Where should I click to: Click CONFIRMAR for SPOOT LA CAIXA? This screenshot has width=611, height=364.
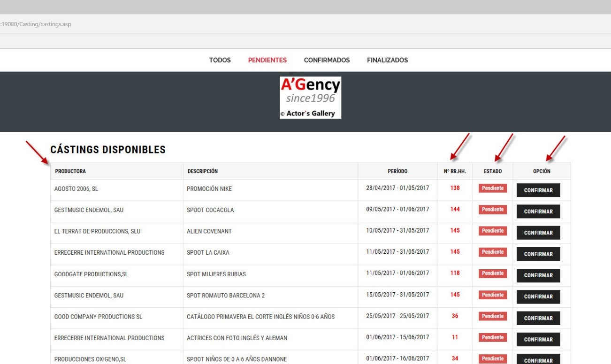(x=538, y=254)
